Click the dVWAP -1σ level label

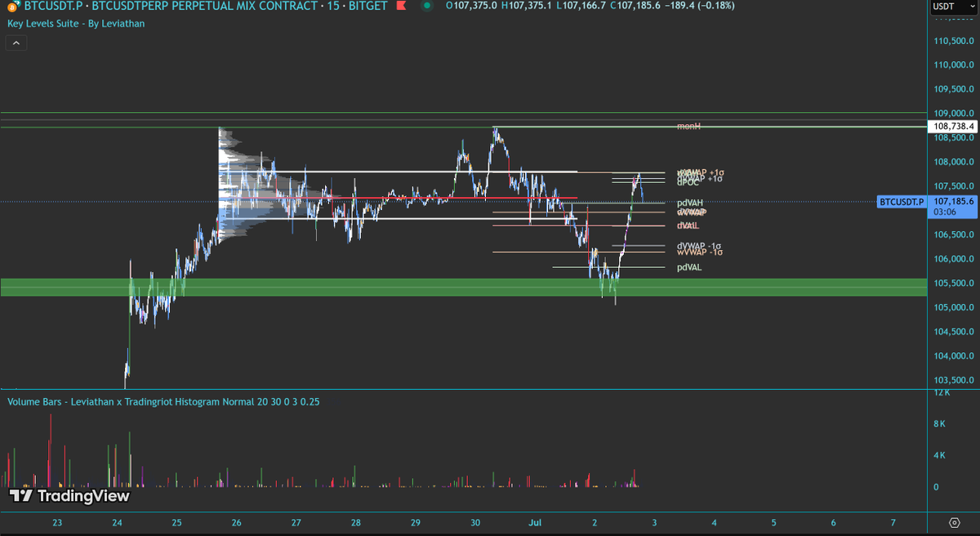click(699, 246)
